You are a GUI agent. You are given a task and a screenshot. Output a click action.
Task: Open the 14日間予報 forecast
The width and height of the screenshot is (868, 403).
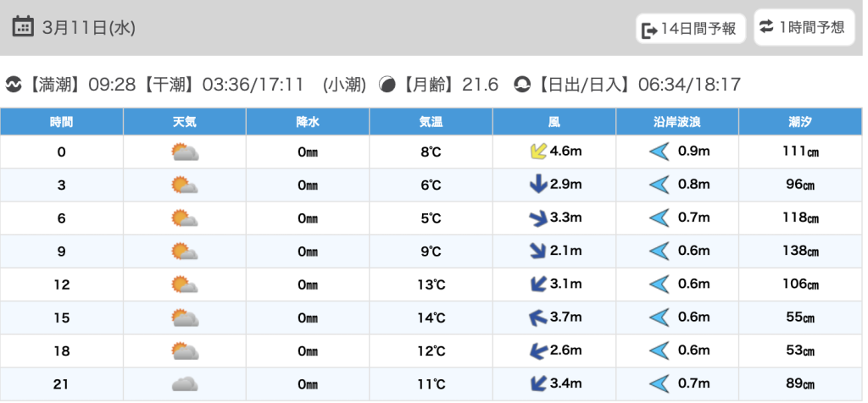[690, 29]
